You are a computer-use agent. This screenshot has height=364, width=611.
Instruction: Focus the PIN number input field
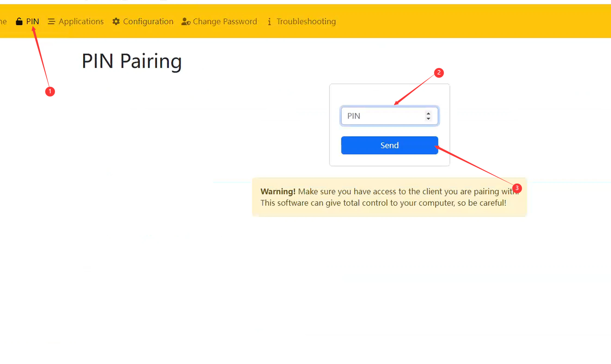tap(381, 116)
